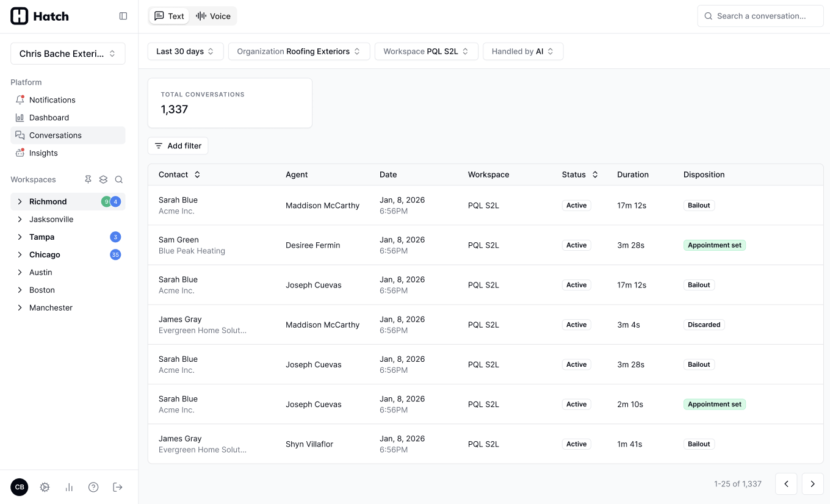The height and width of the screenshot is (504, 830).
Task: Sort table by Contact column
Action: 179,175
